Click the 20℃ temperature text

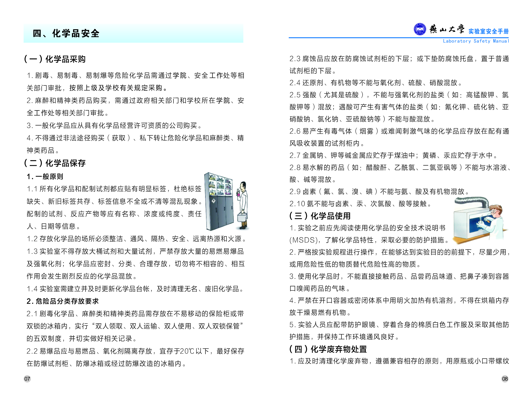tap(187, 351)
